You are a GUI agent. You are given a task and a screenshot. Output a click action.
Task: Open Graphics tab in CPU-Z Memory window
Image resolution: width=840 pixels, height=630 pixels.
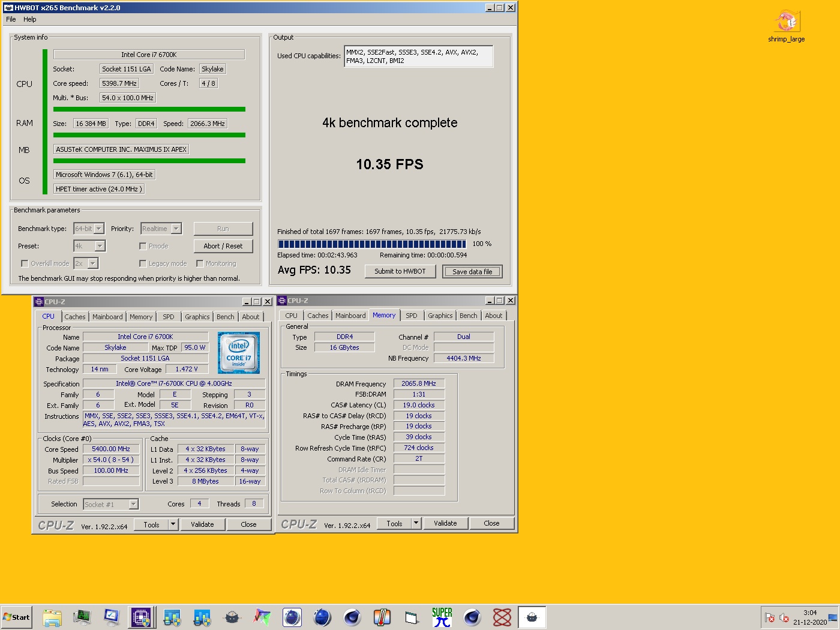[440, 316]
